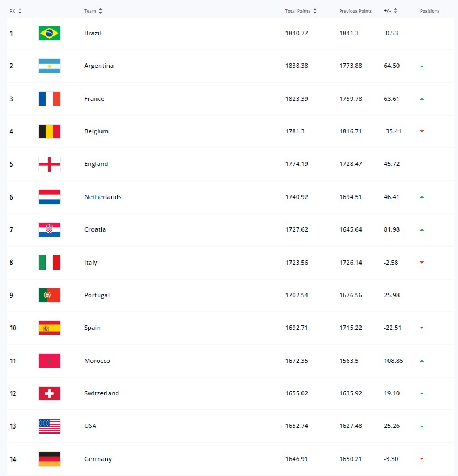458x476 pixels.
Task: Click the USA flag icon
Action: pyautogui.click(x=49, y=426)
